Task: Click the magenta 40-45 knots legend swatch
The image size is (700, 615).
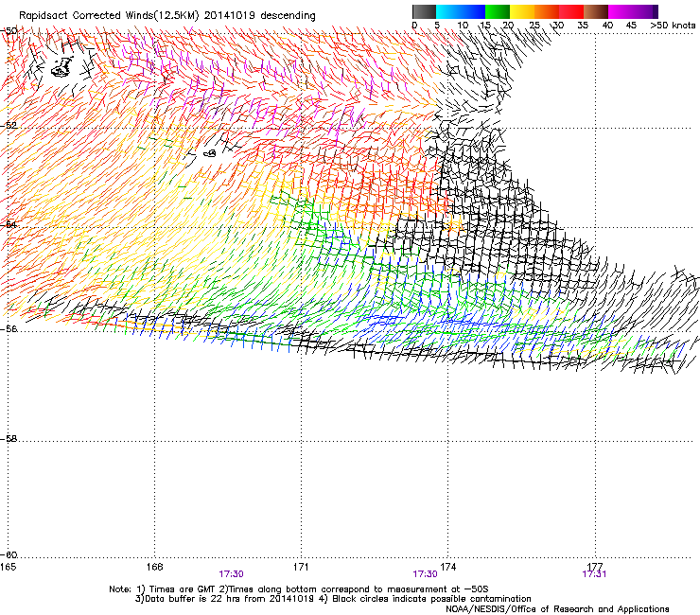Action: coord(622,11)
